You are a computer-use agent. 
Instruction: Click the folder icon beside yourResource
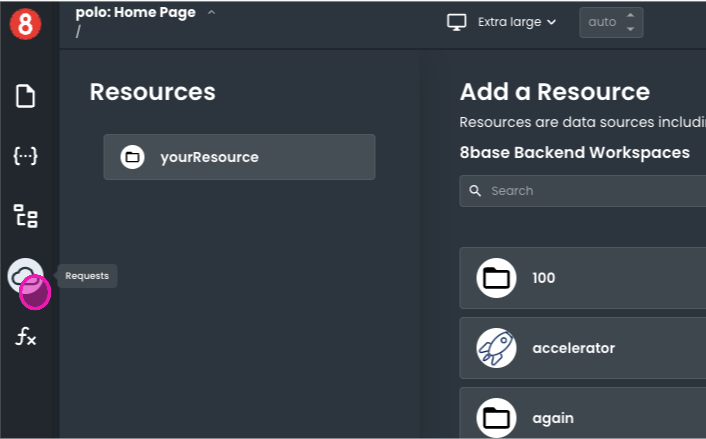(132, 157)
